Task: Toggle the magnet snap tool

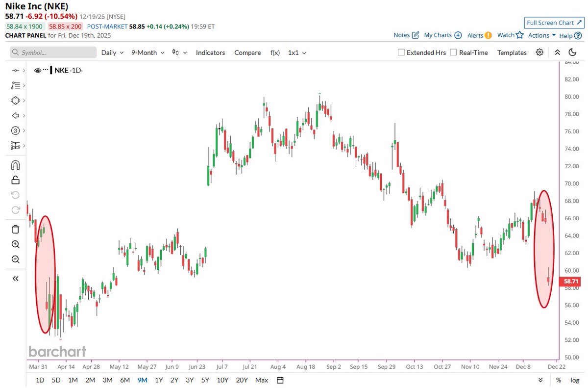Action: pos(15,165)
